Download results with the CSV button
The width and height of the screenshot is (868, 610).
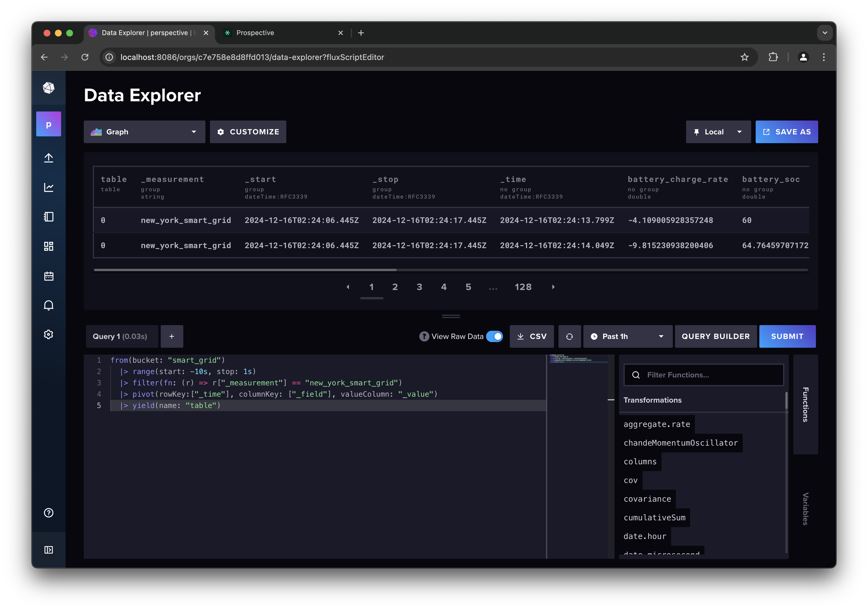click(x=532, y=336)
